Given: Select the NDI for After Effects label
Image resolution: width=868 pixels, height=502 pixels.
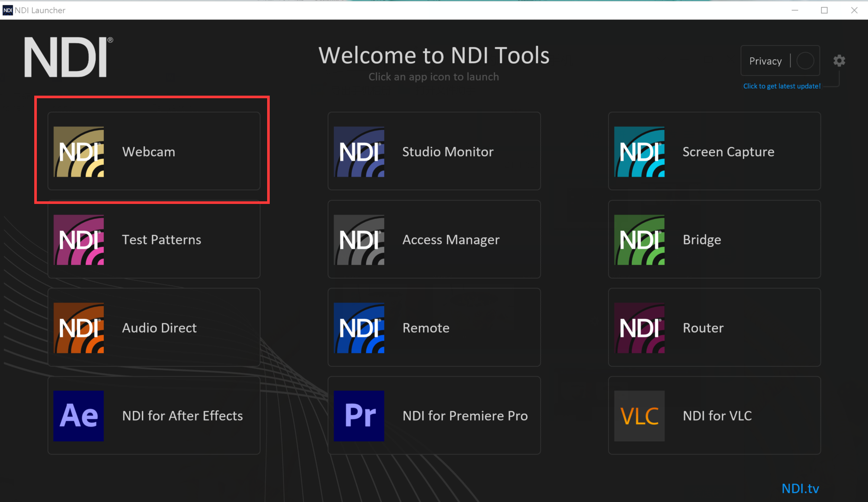Looking at the screenshot, I should [182, 416].
